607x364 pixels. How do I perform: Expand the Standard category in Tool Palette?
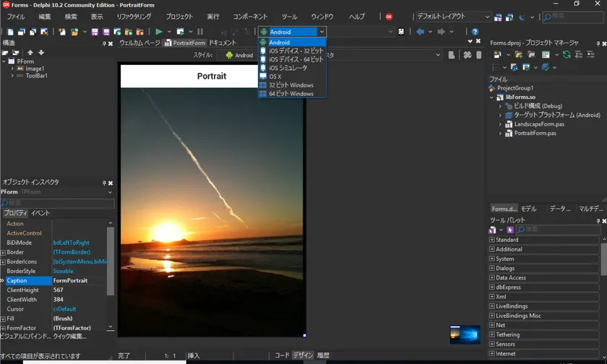[x=492, y=240]
